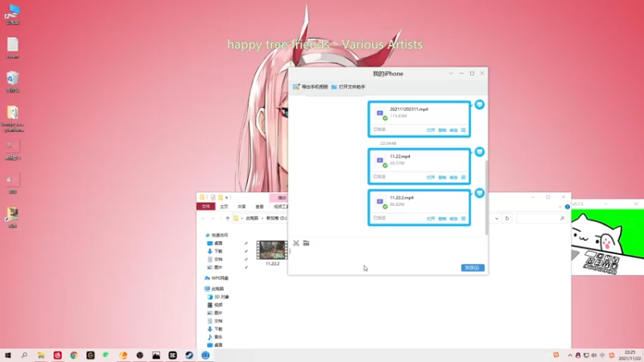
Task: Click the scissors screenshot icon in the iPhone chat
Action: (296, 244)
